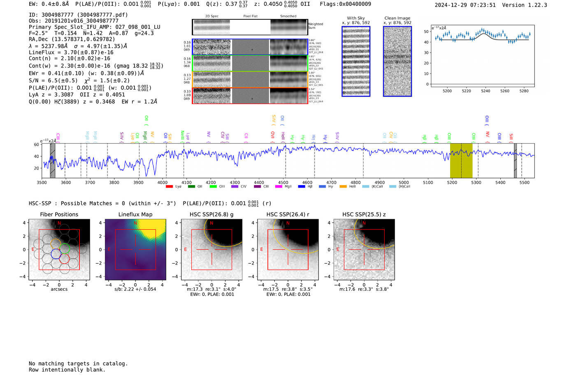This screenshot has width=576, height=392.
Task: Click the red Lyα legend swatch
Action: click(x=169, y=187)
